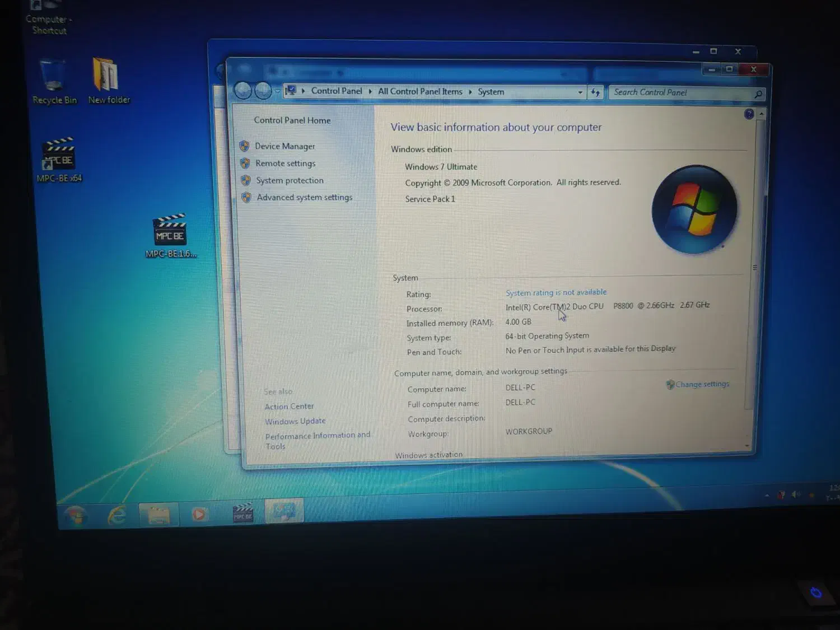Click the Intel Core 2 Duo processor value
Screen dimensions: 840x630
click(608, 306)
